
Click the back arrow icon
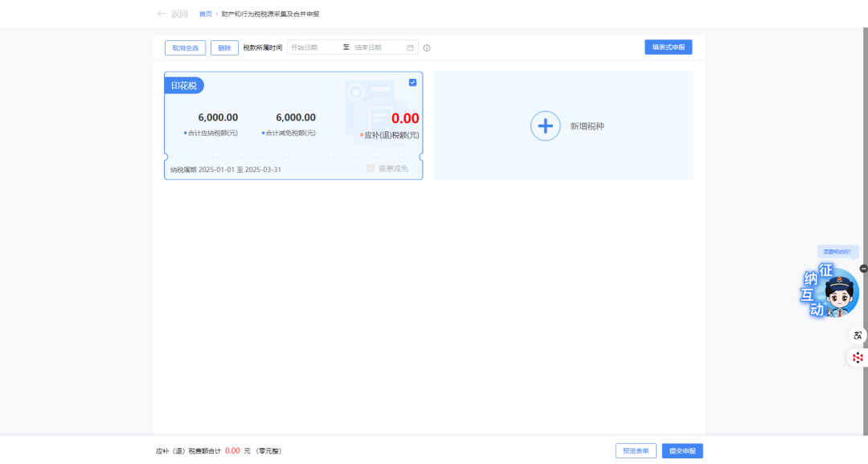pyautogui.click(x=162, y=14)
